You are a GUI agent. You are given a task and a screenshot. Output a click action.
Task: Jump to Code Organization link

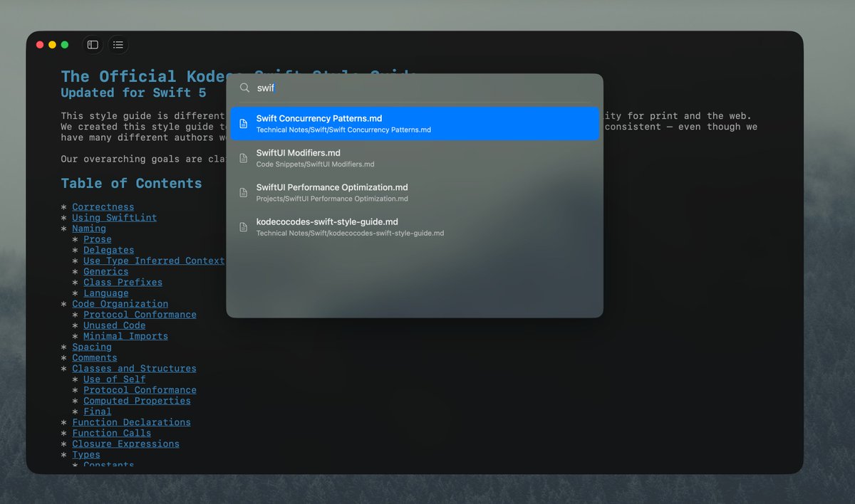[x=120, y=304]
